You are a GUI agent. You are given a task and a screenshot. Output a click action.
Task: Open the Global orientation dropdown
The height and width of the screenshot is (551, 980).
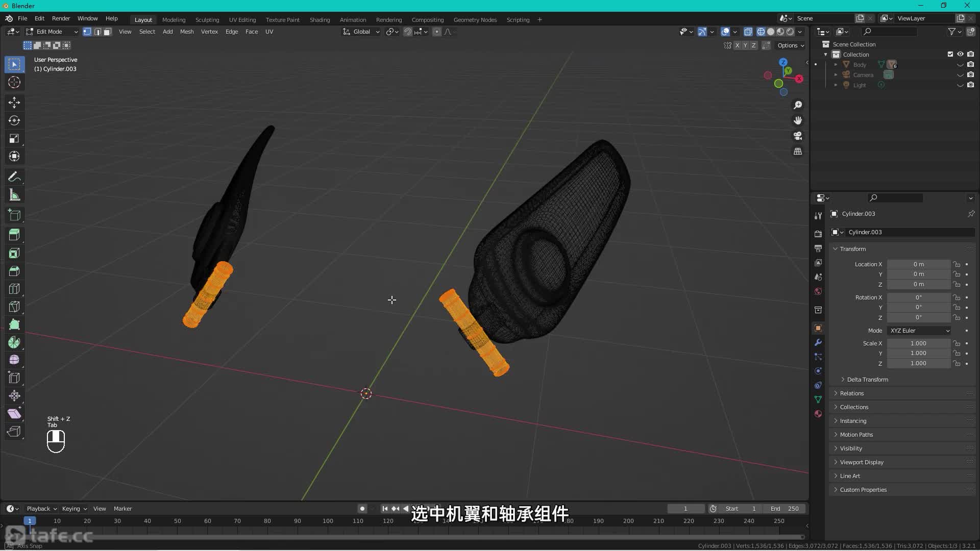point(361,32)
